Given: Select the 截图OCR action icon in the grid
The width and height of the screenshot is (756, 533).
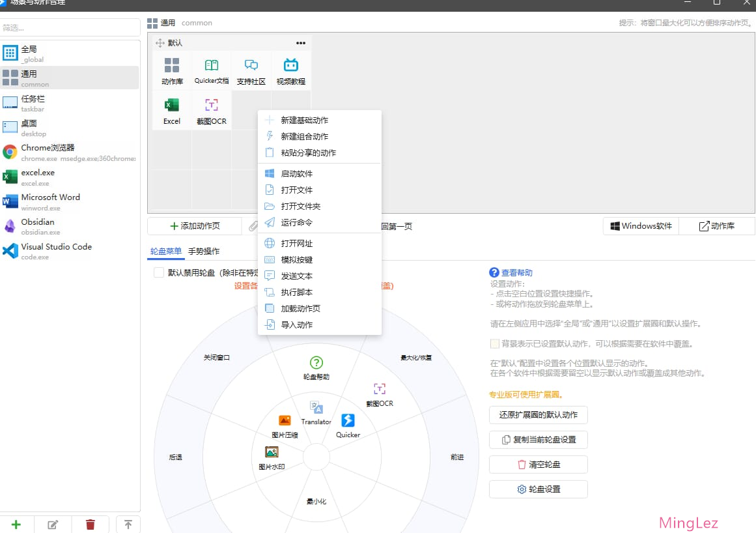Looking at the screenshot, I should (211, 109).
